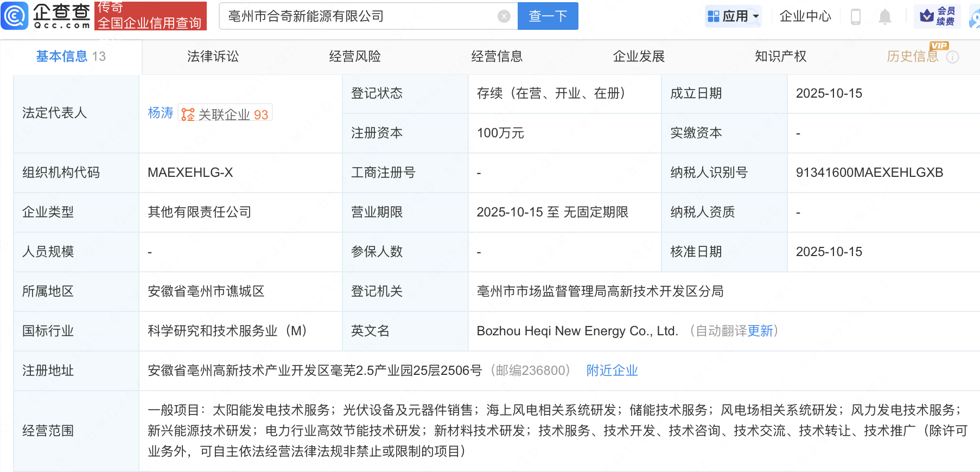The height and width of the screenshot is (472, 980).
Task: Focus the company name search field
Action: (358, 16)
